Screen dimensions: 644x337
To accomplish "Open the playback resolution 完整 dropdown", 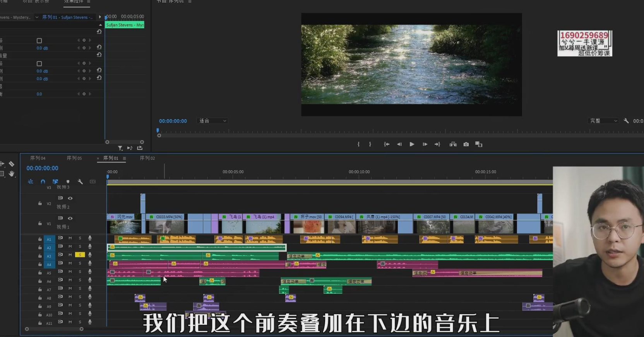I will (603, 121).
